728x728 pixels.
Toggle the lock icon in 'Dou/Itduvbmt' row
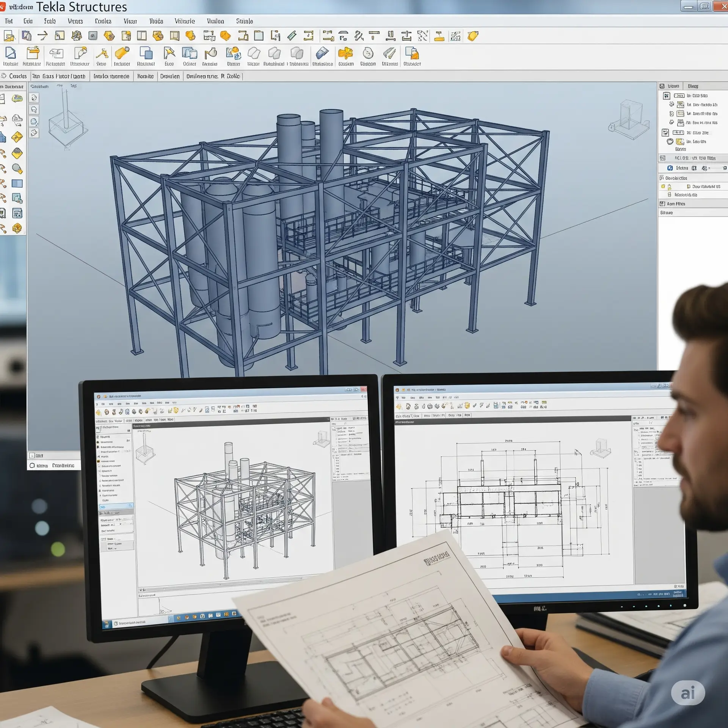[670, 187]
